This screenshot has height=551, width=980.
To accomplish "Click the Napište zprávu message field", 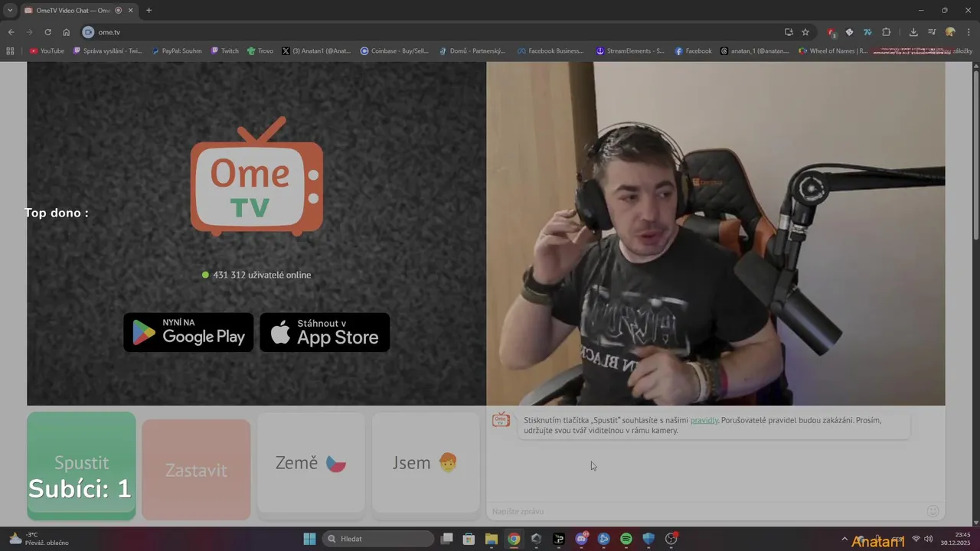I will pos(704,511).
